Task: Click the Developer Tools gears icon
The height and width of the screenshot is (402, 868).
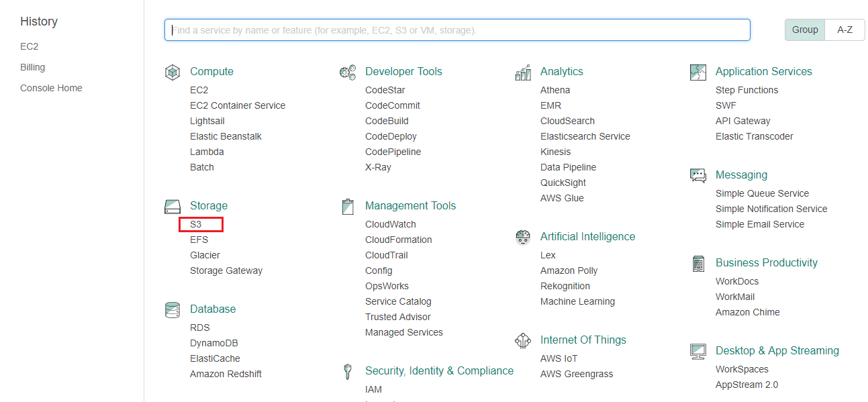Action: (x=348, y=72)
